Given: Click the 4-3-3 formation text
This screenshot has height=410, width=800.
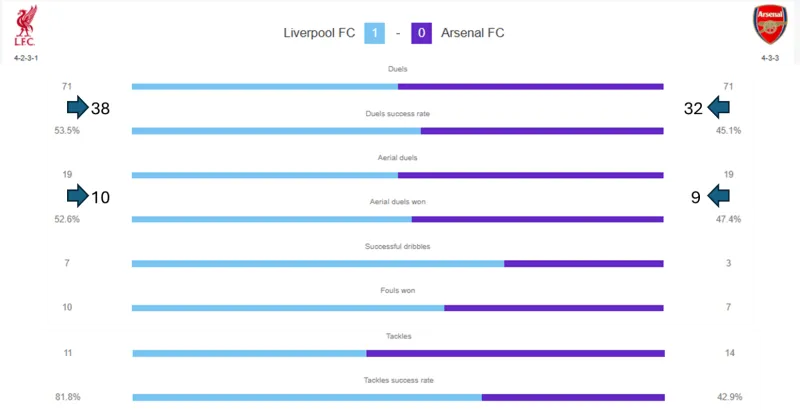Looking at the screenshot, I should click(770, 58).
